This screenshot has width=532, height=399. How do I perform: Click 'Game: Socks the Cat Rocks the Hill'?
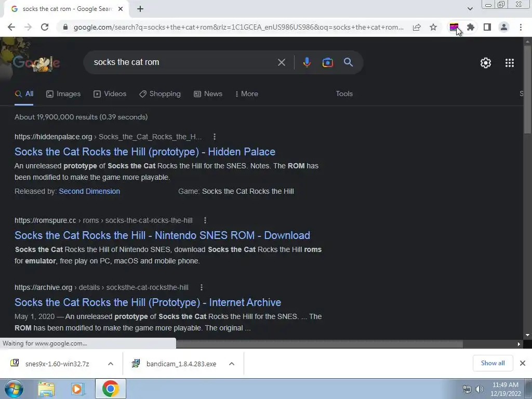(x=236, y=191)
